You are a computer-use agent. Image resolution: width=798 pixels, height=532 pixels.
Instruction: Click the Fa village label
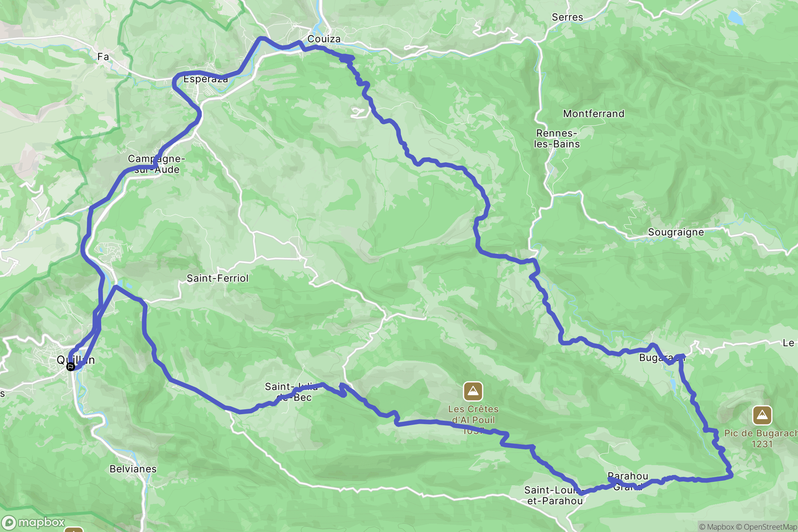click(103, 57)
